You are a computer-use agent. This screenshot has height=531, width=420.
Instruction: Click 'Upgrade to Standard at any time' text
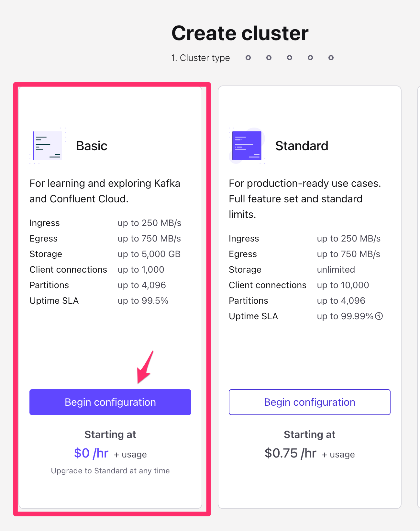point(110,471)
